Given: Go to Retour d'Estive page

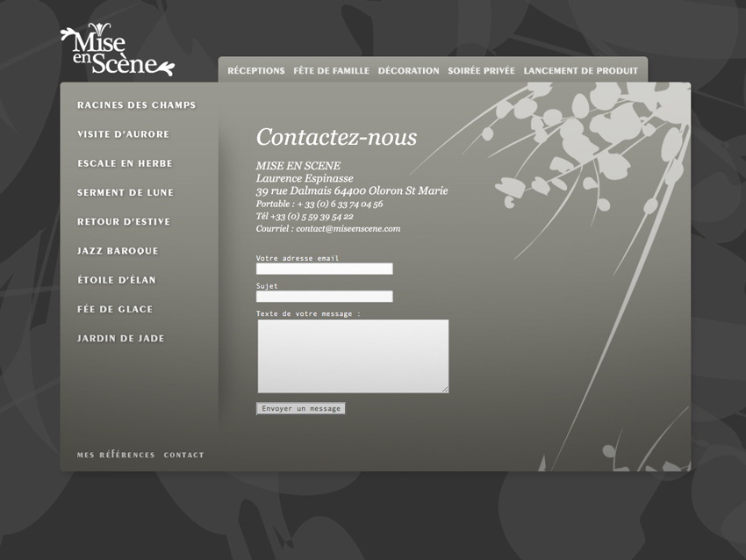Looking at the screenshot, I should click(124, 222).
